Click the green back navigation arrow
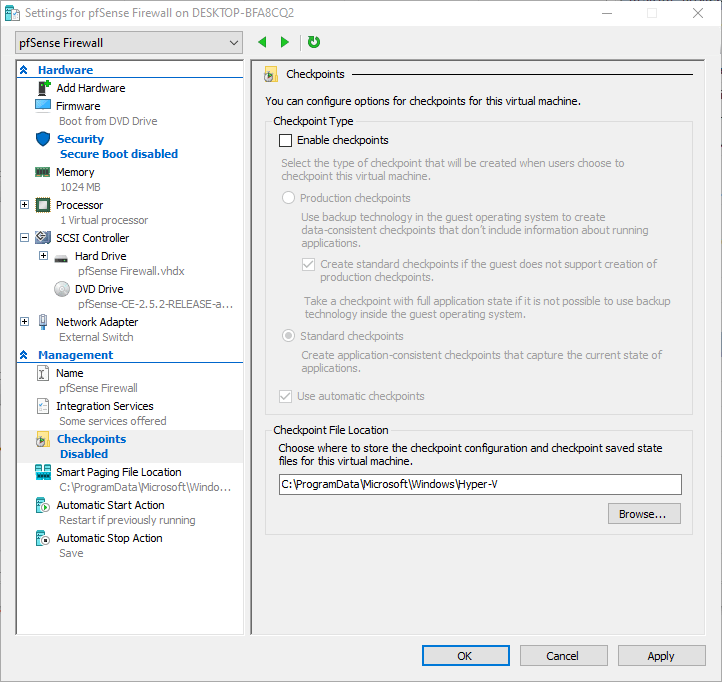Screen dimensions: 722x682 point(262,42)
